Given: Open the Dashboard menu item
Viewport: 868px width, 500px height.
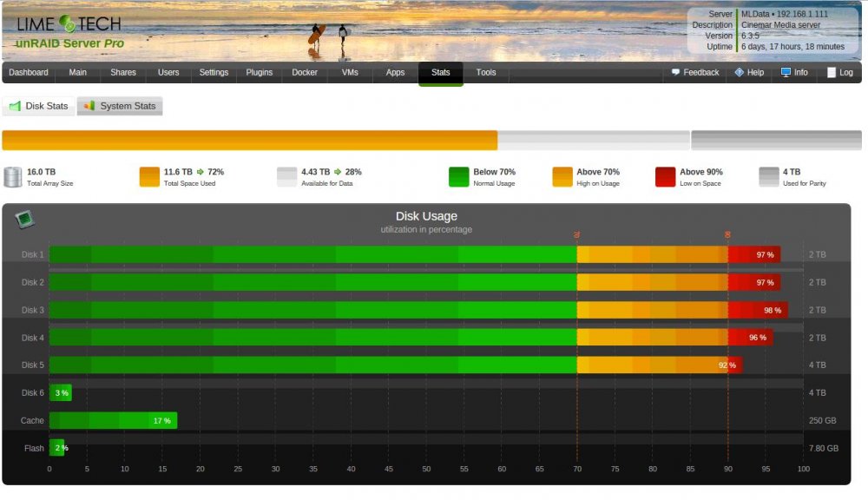Looking at the screenshot, I should [x=29, y=73].
